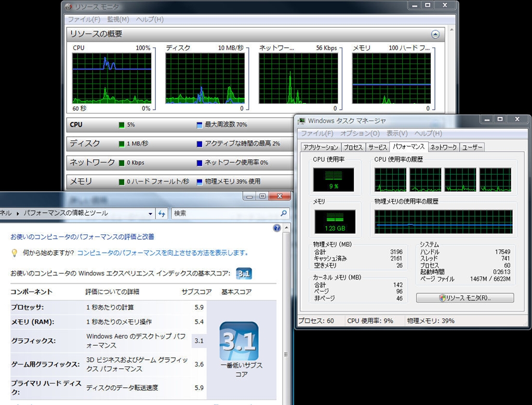The width and height of the screenshot is (532, 405).
Task: Open the address bar dropdown arrow
Action: coord(150,214)
